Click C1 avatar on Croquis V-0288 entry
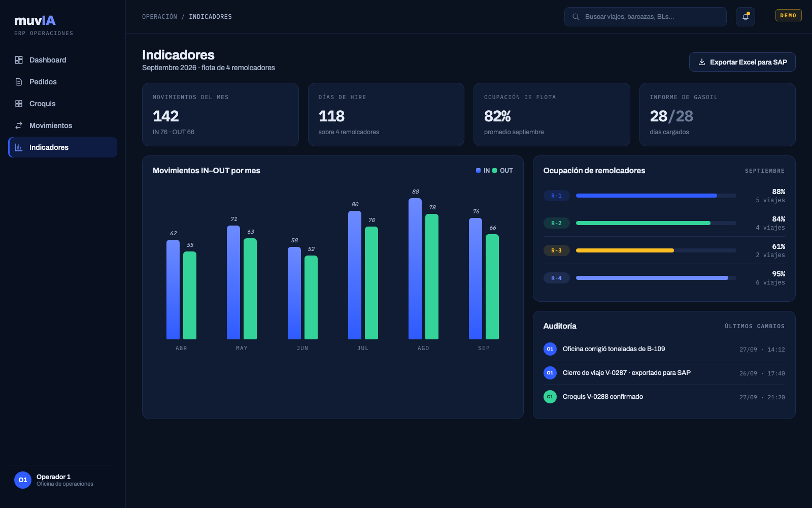 550,397
